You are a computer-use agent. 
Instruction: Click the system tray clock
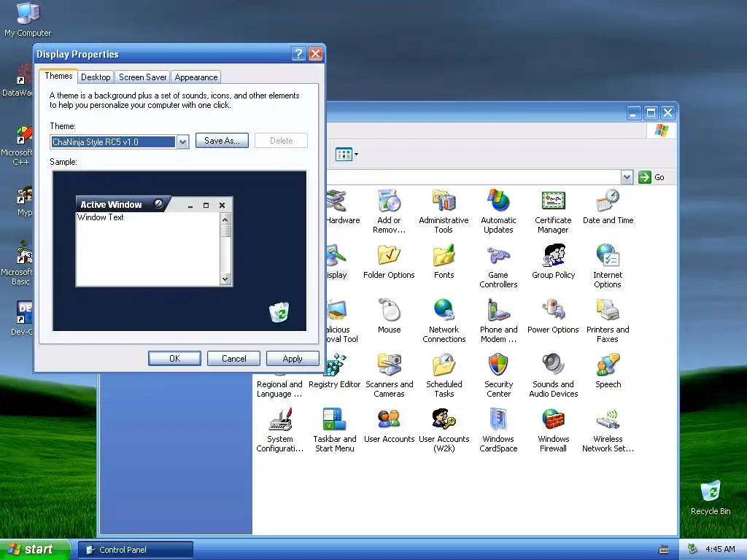(x=720, y=550)
